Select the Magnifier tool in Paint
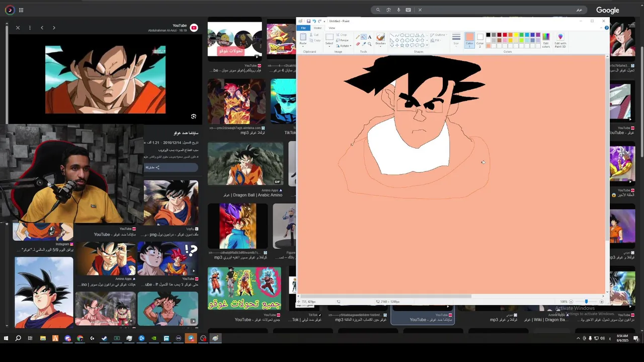The image size is (644, 362). pos(370,44)
